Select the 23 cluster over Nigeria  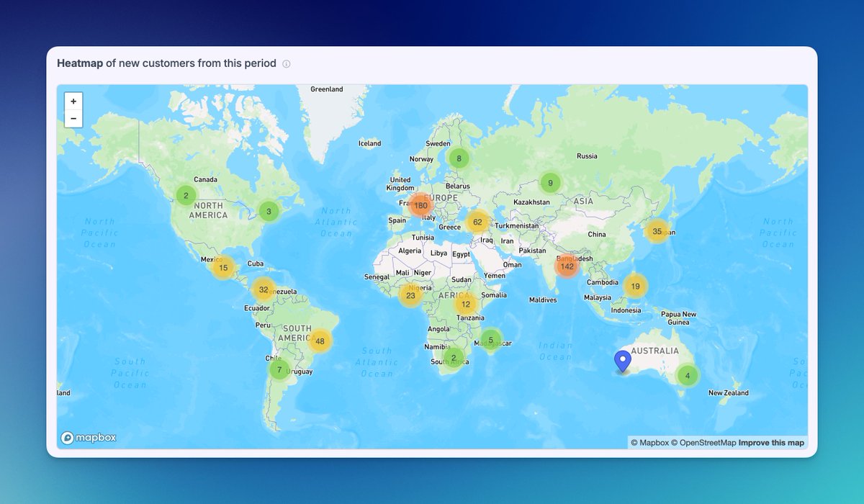[410, 295]
